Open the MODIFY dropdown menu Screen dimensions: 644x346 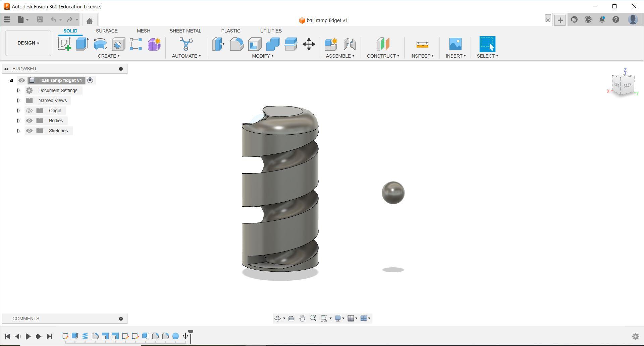coord(263,56)
